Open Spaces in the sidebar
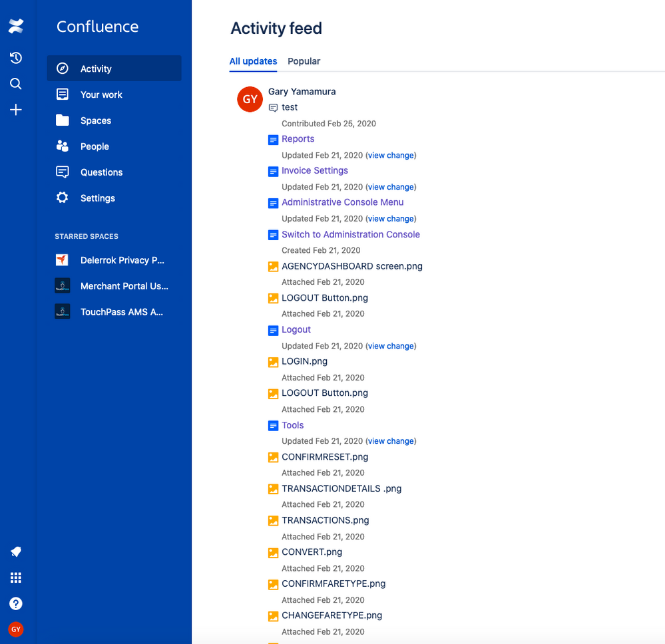 point(114,120)
